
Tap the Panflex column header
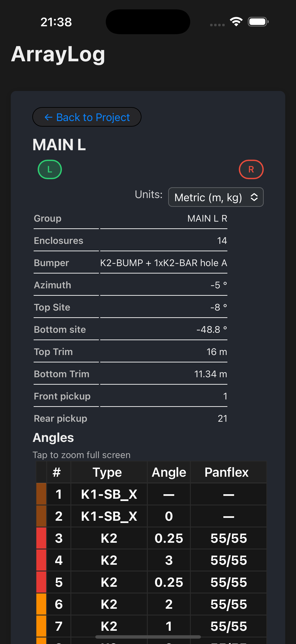click(227, 472)
